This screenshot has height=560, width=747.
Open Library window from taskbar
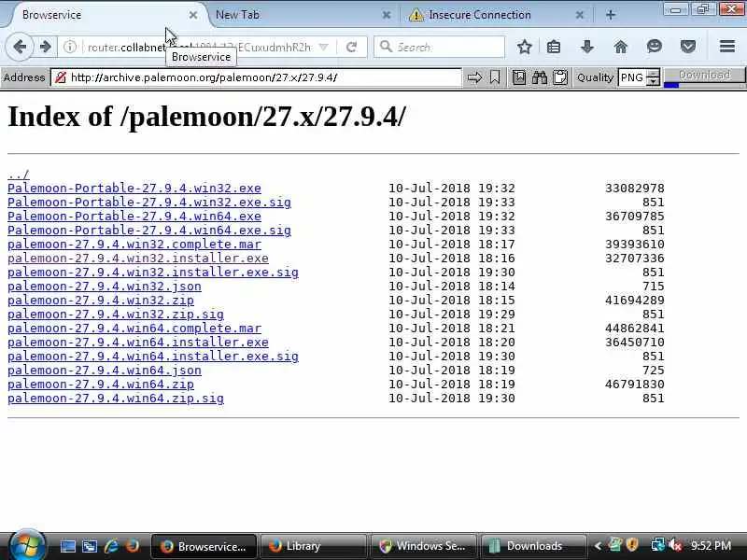tap(313, 546)
